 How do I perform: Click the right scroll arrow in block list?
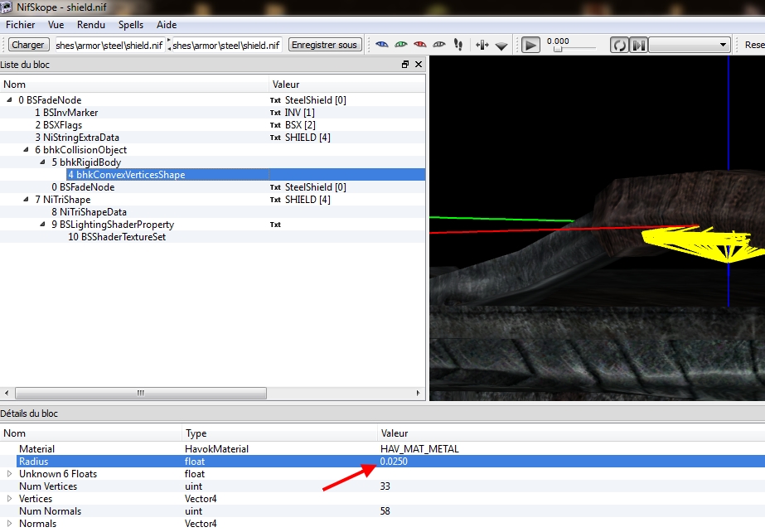coord(418,393)
